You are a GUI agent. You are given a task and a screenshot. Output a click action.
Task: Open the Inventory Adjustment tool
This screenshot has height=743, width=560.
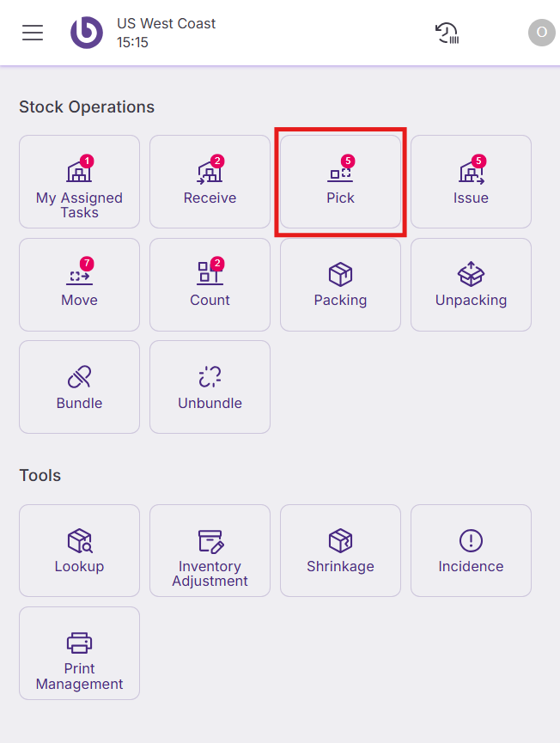pyautogui.click(x=210, y=550)
